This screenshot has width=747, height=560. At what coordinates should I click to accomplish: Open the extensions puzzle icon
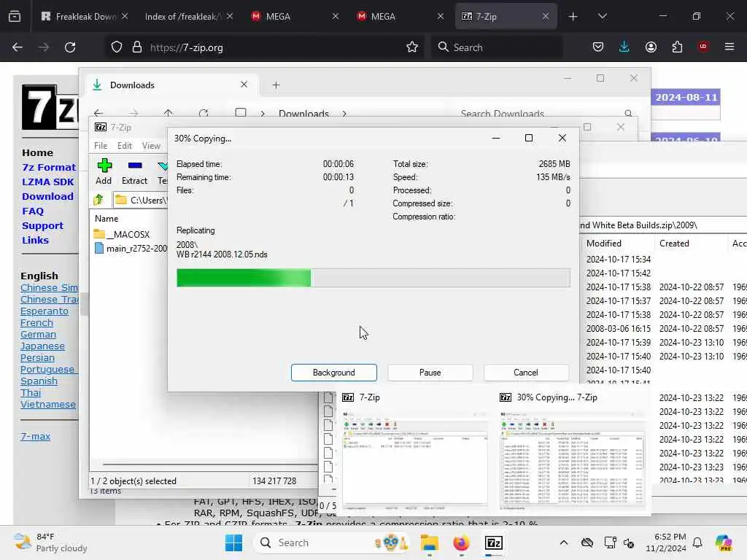(x=677, y=47)
